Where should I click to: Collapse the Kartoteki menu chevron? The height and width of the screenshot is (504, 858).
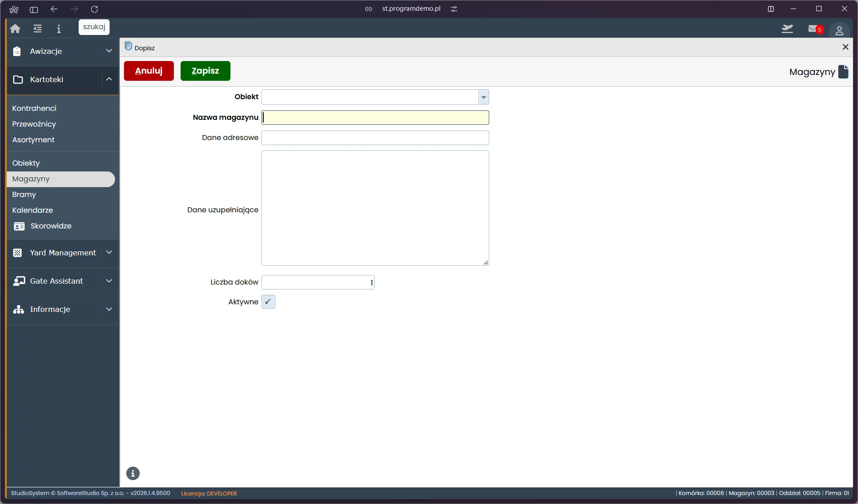tap(109, 79)
